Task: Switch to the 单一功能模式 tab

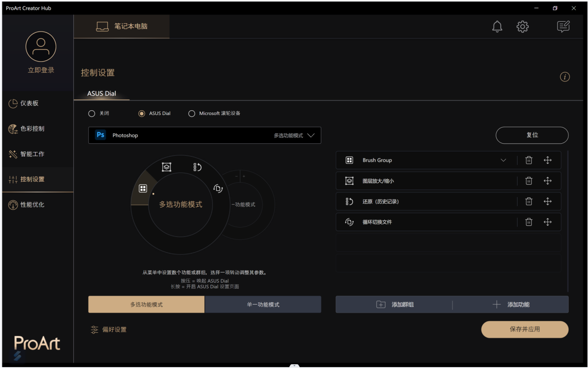Action: [263, 305]
